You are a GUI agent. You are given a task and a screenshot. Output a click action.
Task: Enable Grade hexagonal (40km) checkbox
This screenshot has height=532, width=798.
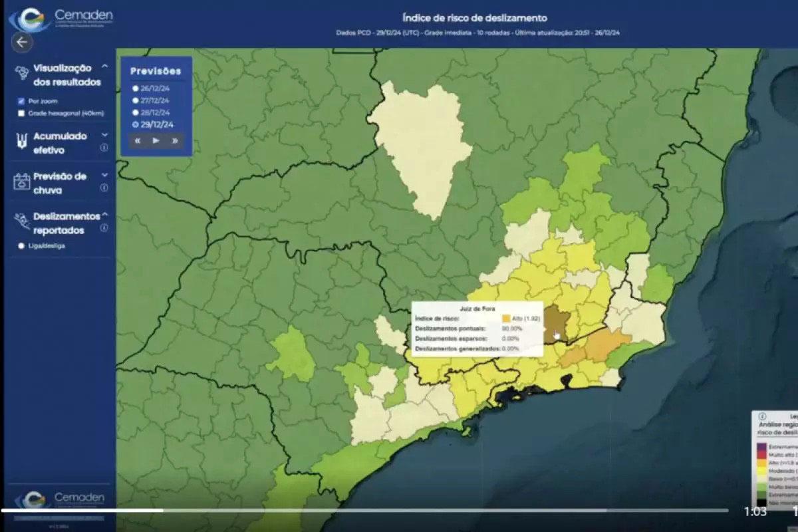pyautogui.click(x=21, y=113)
